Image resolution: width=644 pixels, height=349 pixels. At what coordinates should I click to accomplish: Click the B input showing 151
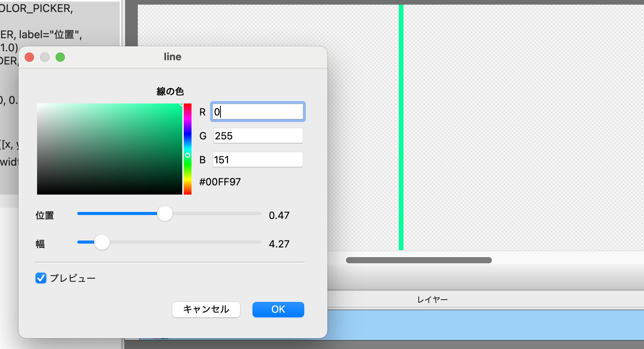point(258,160)
